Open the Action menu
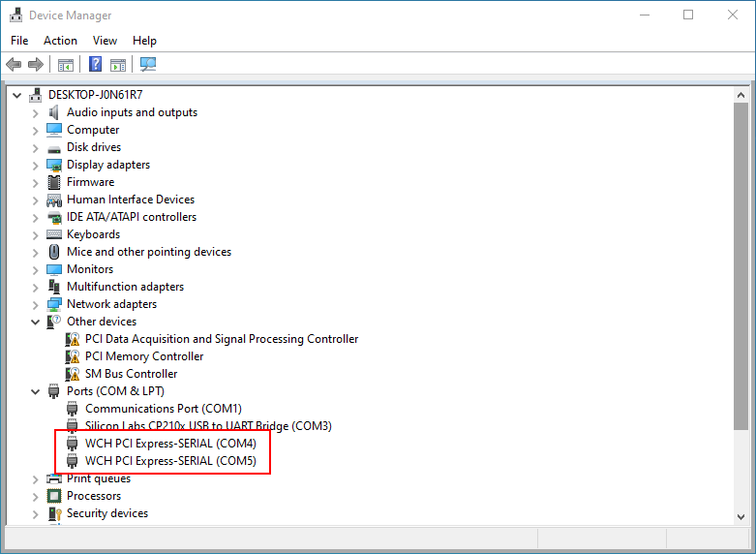The width and height of the screenshot is (756, 554). click(60, 41)
